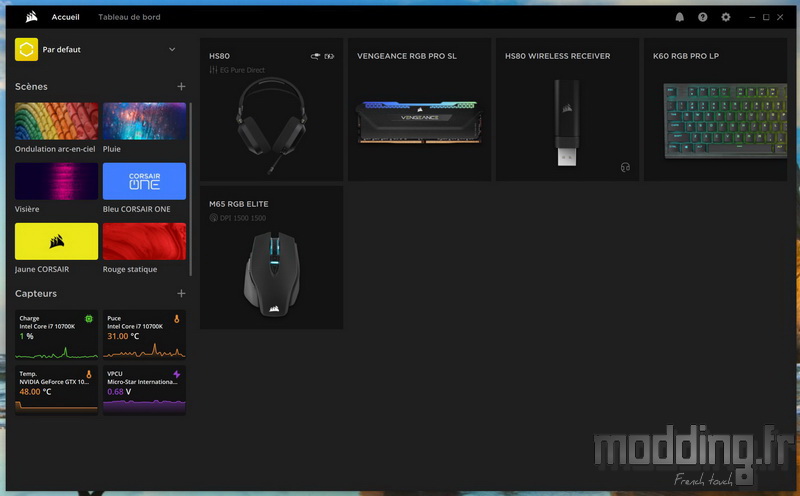
Task: Click the lightning bolt icon on VPCU sensor
Action: (x=177, y=375)
